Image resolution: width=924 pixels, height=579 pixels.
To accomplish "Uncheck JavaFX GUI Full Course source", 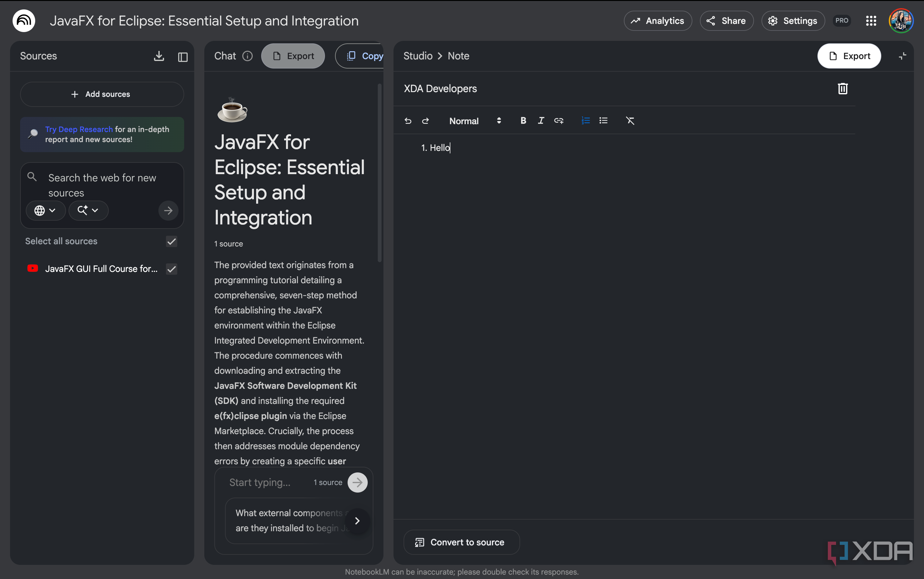I will coord(172,269).
